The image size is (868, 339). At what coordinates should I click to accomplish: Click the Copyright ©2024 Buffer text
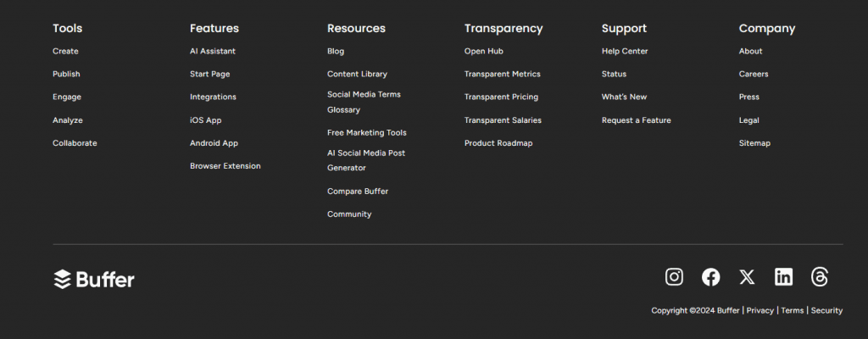pos(695,310)
